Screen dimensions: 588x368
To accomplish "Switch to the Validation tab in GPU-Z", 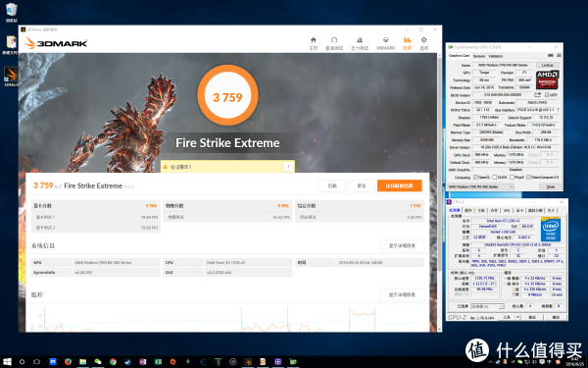I will coord(495,56).
